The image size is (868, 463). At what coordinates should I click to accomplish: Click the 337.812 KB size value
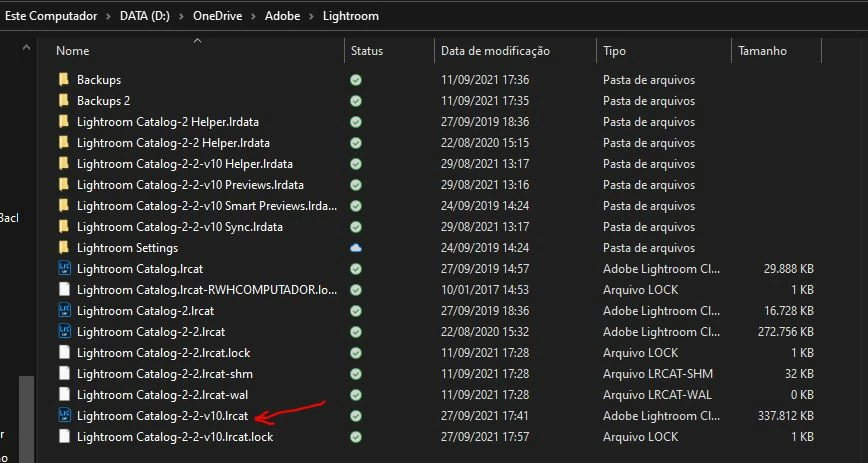(786, 415)
